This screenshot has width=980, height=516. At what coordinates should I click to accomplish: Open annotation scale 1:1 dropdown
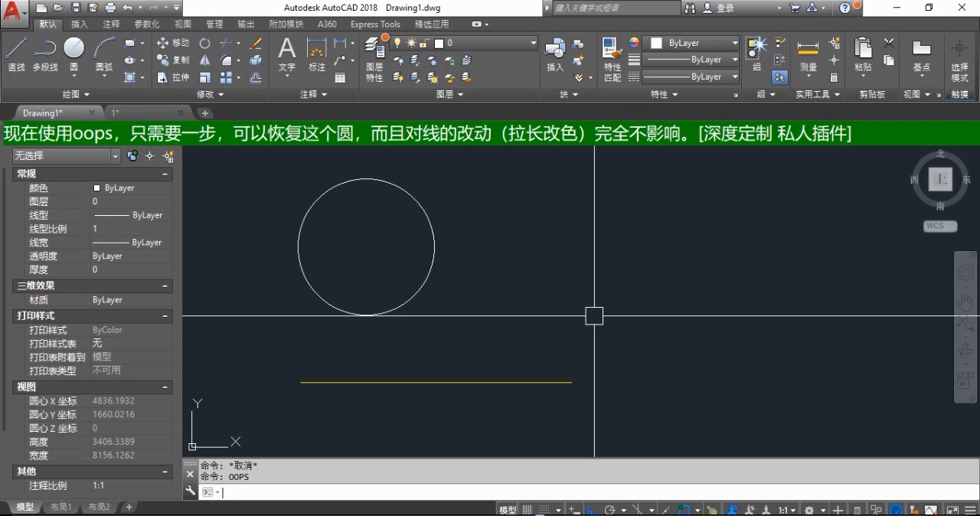click(788, 510)
